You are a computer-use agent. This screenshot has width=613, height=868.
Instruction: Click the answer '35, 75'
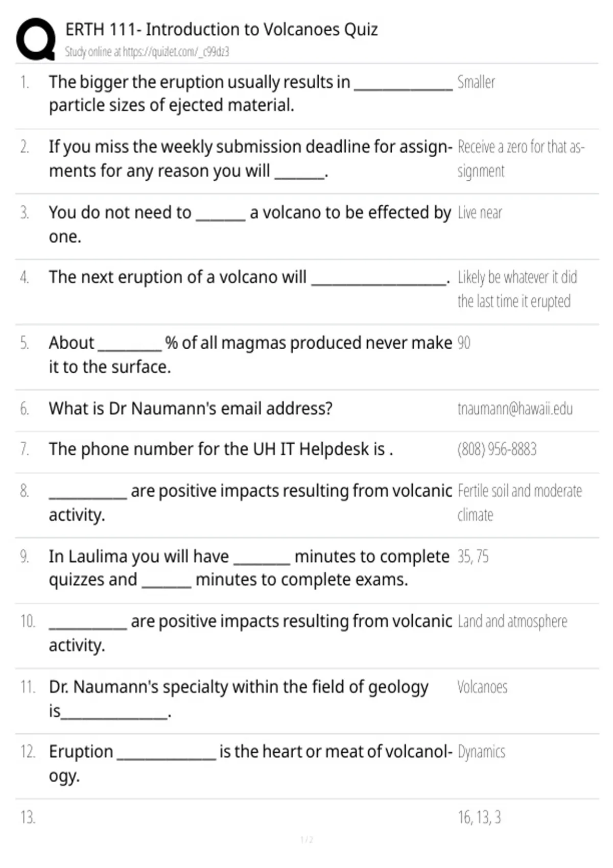pos(473,556)
